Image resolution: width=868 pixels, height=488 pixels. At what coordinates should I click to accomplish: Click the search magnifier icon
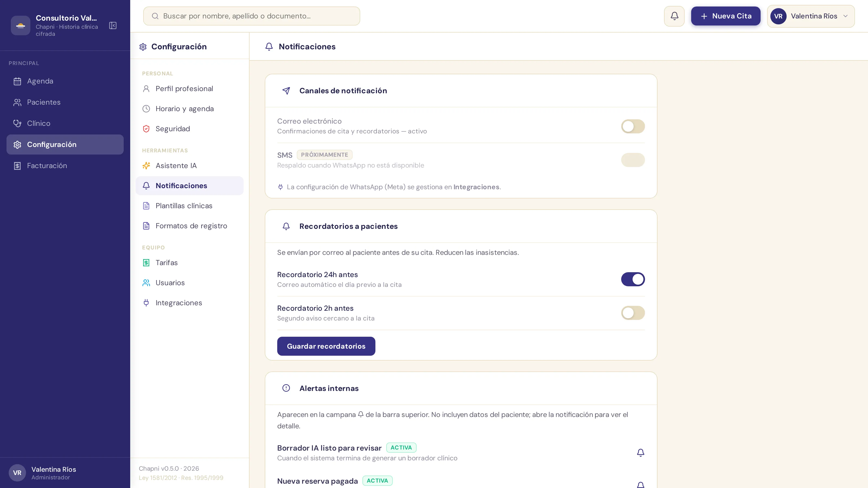pos(155,16)
